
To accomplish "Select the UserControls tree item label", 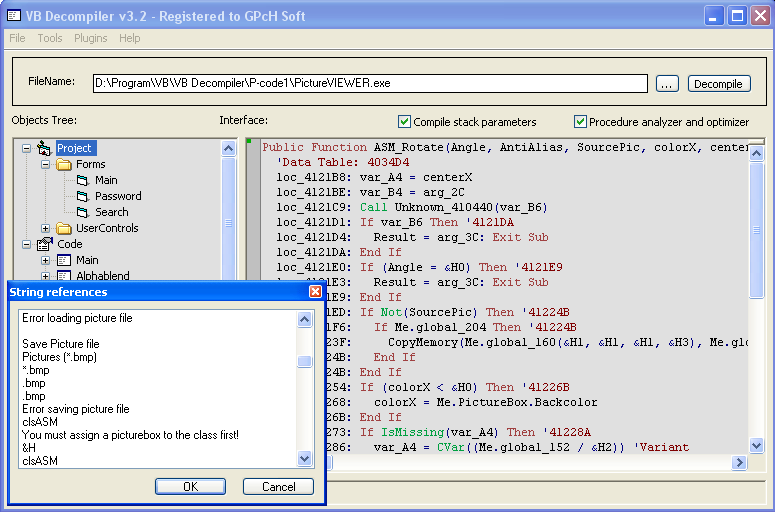I will pyautogui.click(x=107, y=228).
